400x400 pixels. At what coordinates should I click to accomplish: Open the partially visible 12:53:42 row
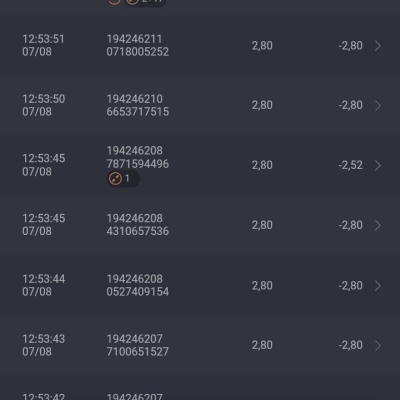[200, 388]
